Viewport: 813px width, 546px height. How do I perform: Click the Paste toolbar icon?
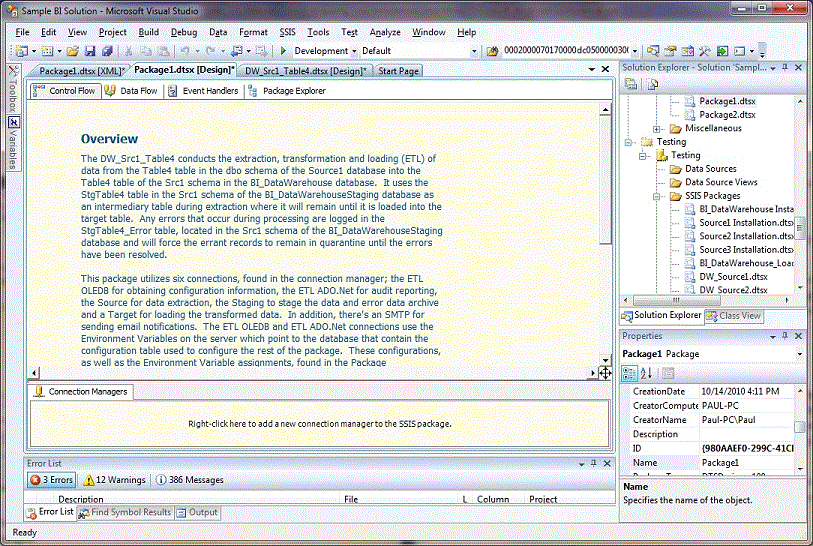point(163,51)
